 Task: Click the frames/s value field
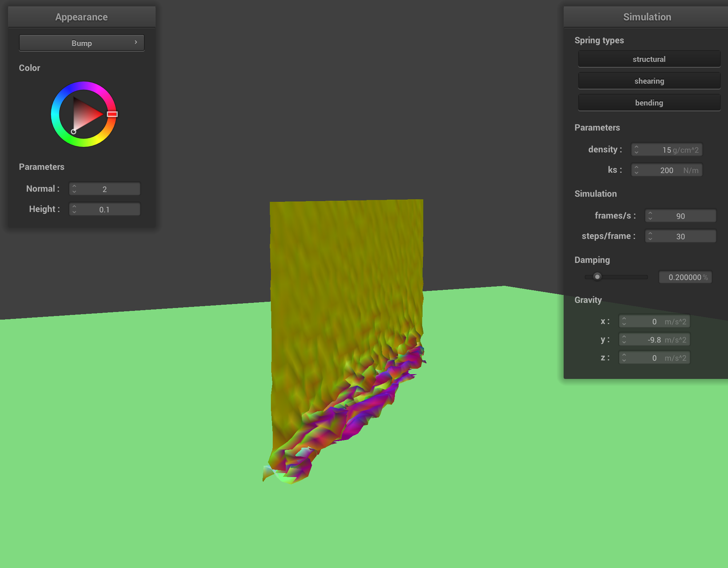[x=681, y=216]
